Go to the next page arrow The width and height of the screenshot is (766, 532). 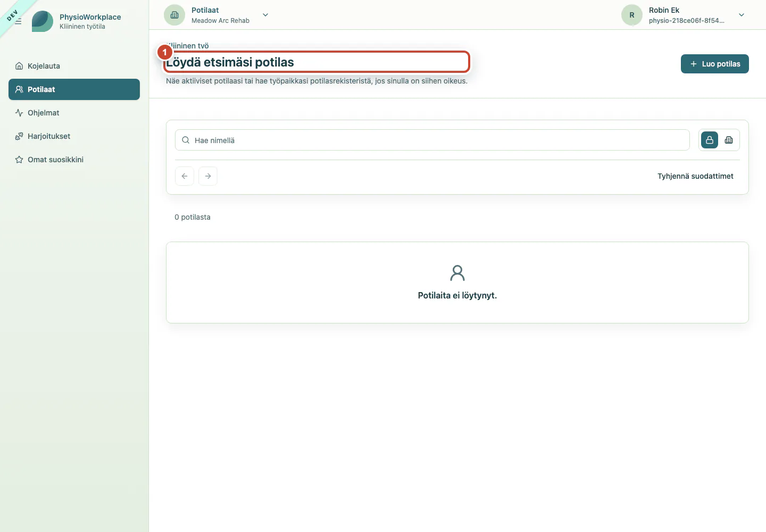coord(208,176)
